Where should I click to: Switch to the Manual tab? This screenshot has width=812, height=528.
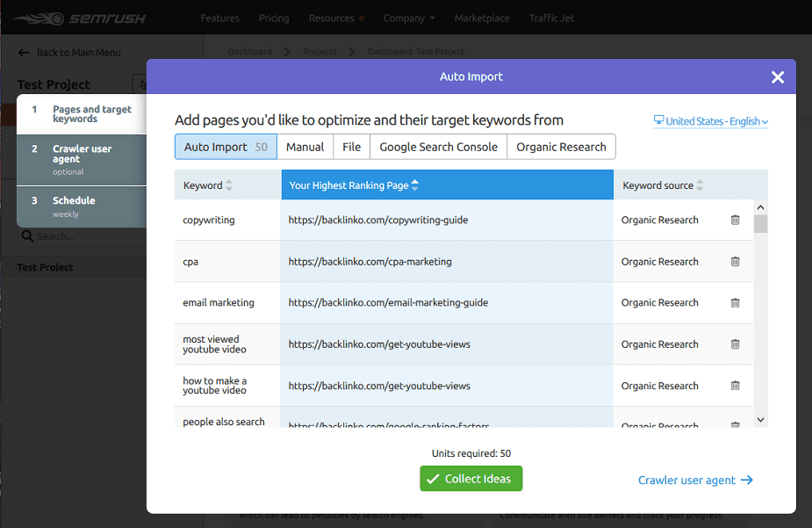(x=305, y=147)
